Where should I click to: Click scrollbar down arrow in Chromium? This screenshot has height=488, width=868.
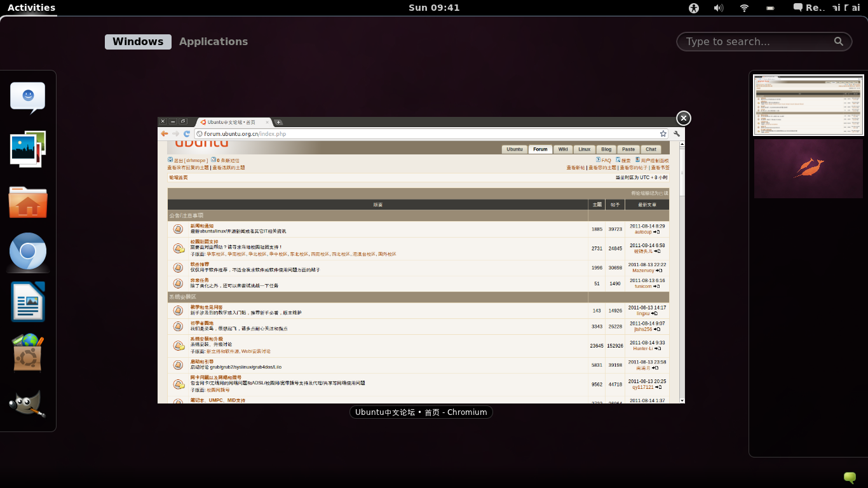tap(682, 400)
